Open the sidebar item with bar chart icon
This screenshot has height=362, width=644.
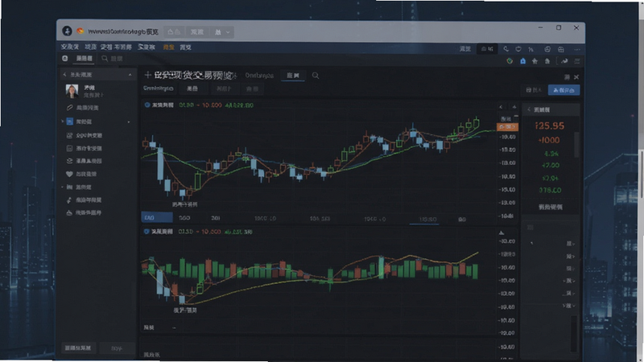pyautogui.click(x=79, y=187)
